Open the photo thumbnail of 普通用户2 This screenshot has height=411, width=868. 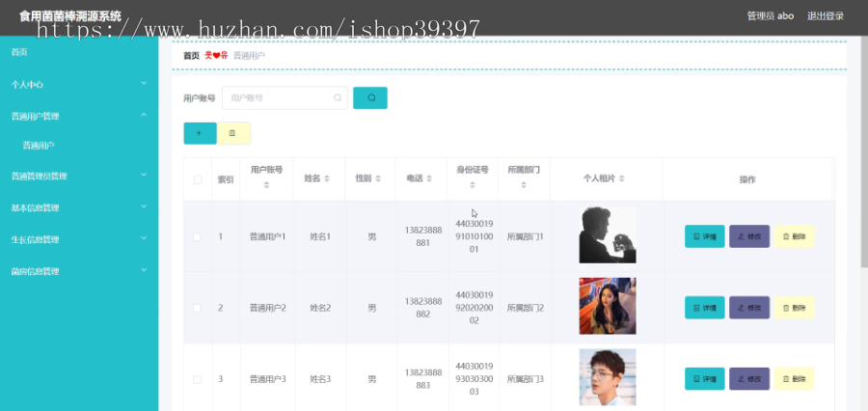click(608, 306)
